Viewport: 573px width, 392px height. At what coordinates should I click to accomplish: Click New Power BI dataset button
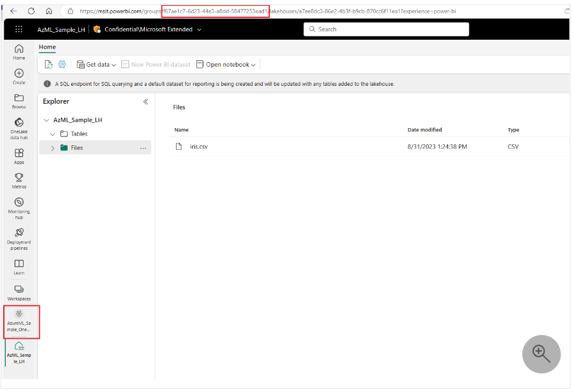click(156, 65)
